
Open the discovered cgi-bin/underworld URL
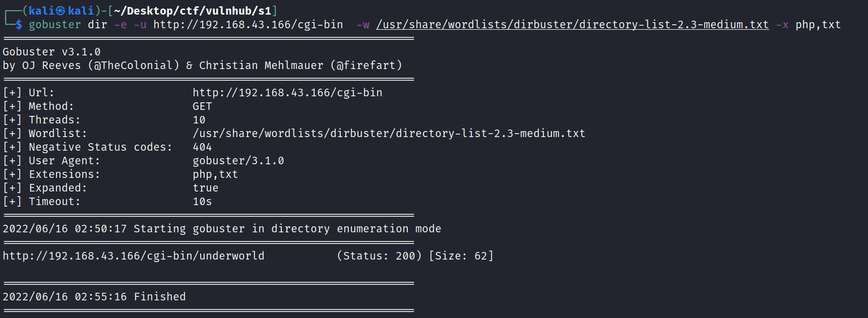(x=134, y=256)
